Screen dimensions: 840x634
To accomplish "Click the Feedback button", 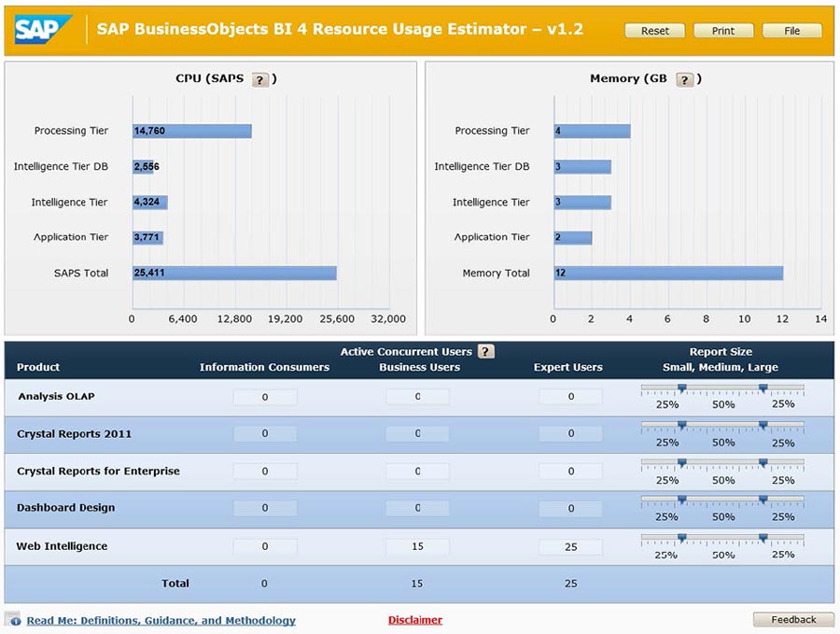I will [x=793, y=620].
